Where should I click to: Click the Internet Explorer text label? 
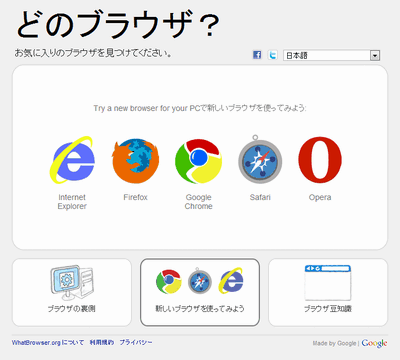[72, 202]
